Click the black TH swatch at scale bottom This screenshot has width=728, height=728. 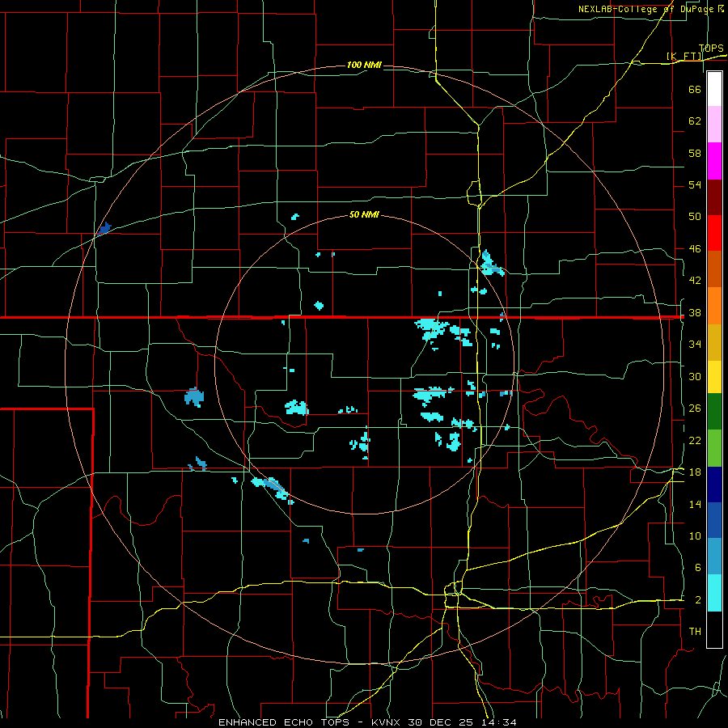tap(714, 629)
